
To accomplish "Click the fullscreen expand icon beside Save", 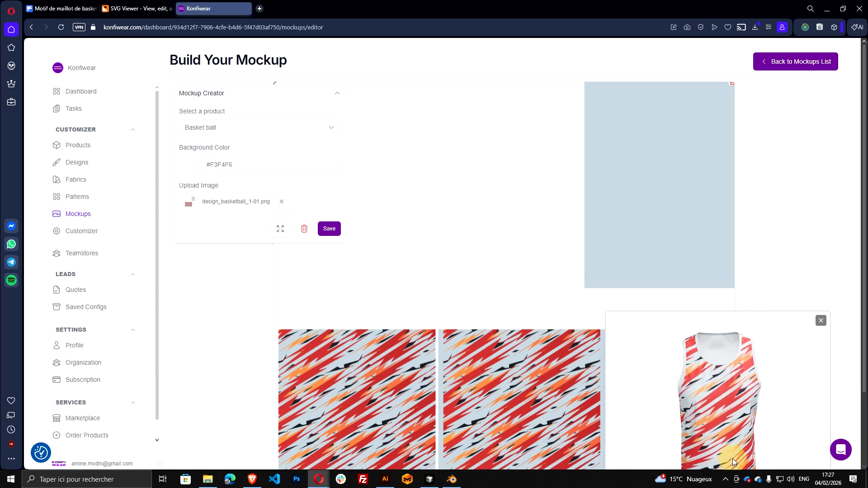I will pyautogui.click(x=280, y=229).
